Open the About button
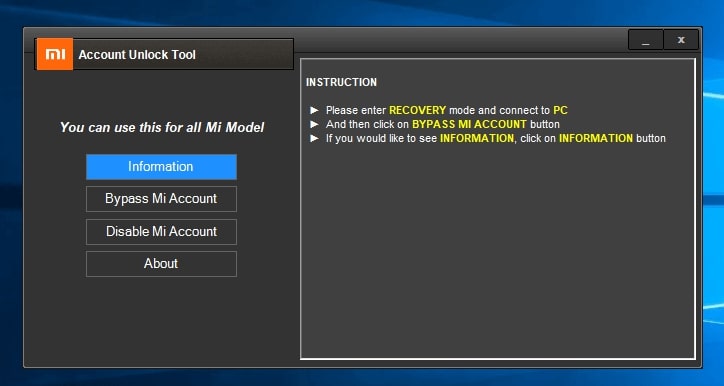The width and height of the screenshot is (724, 386). pos(161,264)
